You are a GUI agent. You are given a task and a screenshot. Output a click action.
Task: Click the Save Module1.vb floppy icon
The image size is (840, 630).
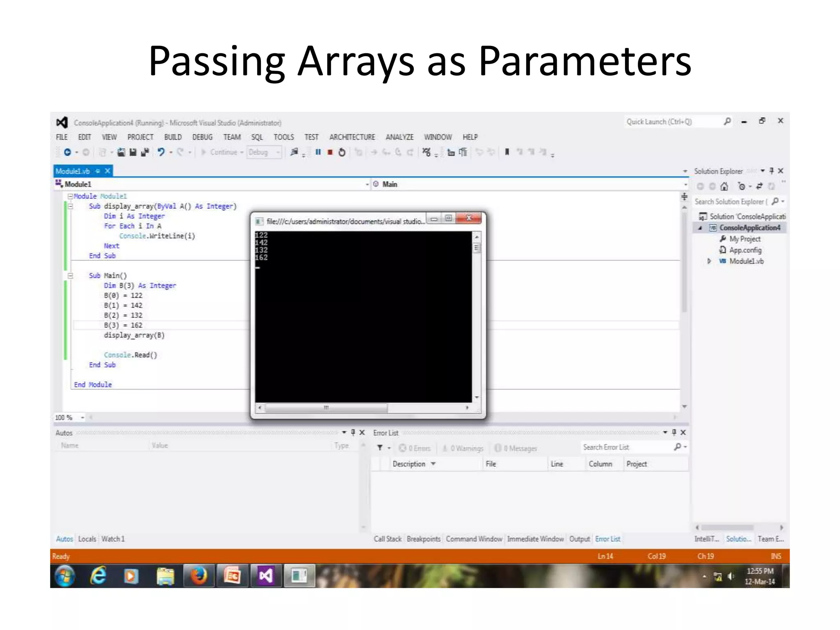tap(132, 152)
